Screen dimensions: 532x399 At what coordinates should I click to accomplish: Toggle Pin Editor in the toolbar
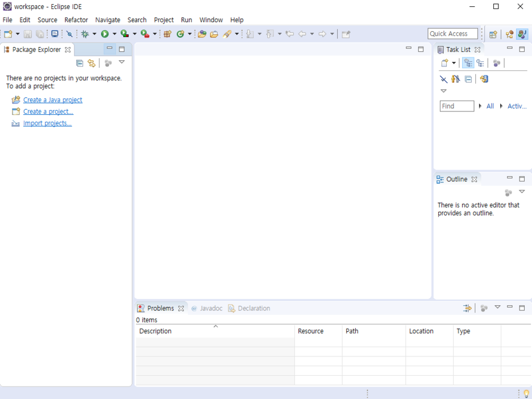coord(346,34)
